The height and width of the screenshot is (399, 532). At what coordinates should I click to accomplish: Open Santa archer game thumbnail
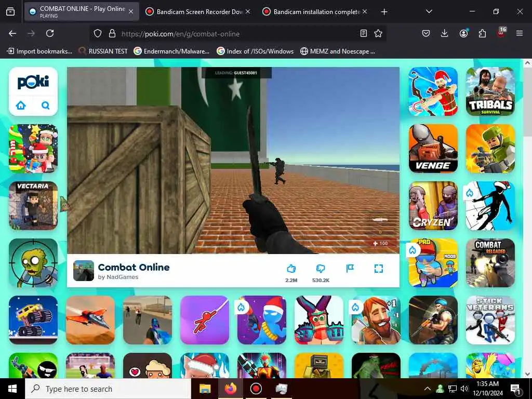pyautogui.click(x=433, y=91)
